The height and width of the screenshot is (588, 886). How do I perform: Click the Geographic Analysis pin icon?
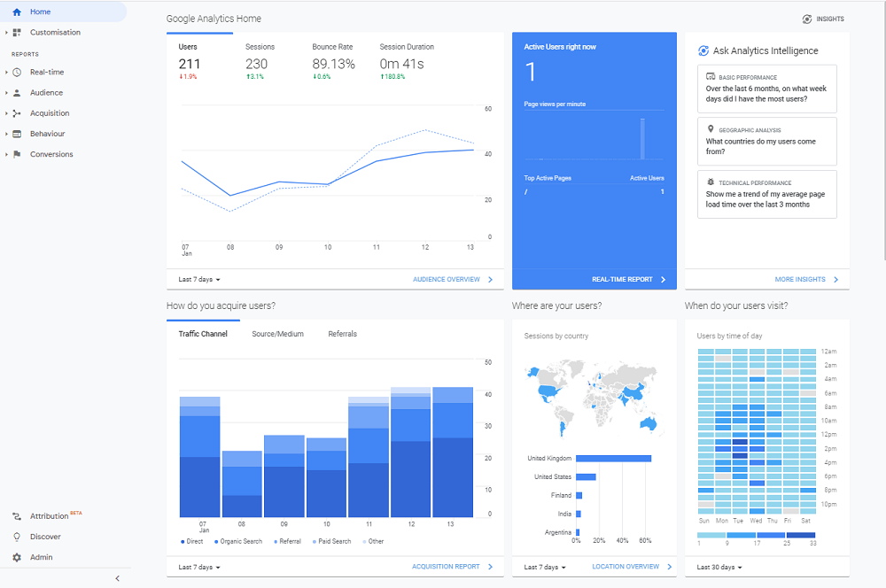click(711, 128)
